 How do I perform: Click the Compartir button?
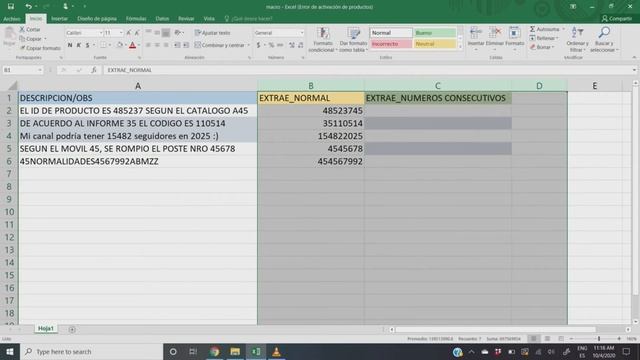(617, 19)
